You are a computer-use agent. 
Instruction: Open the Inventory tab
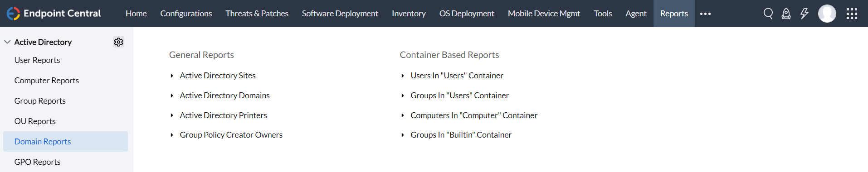(x=409, y=14)
